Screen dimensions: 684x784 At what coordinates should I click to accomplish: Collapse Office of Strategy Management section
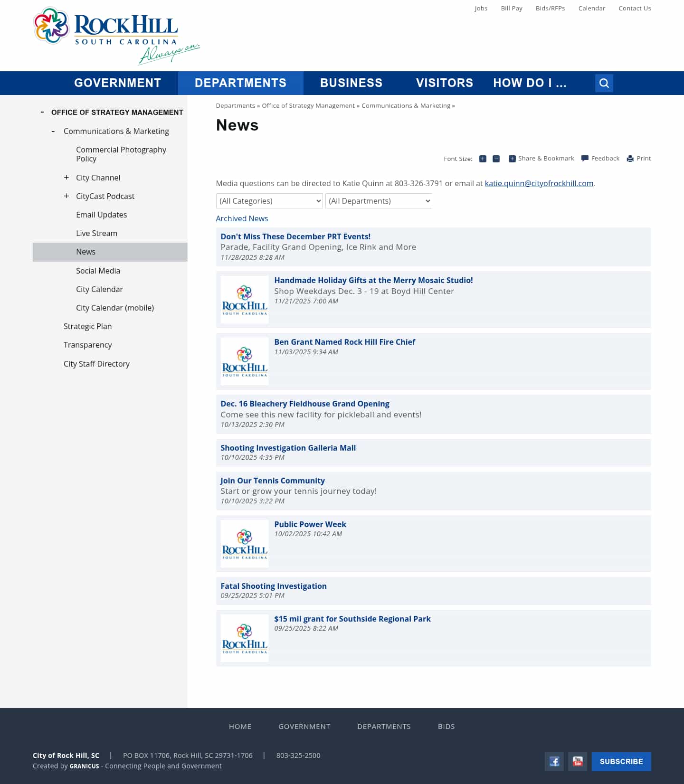[42, 112]
